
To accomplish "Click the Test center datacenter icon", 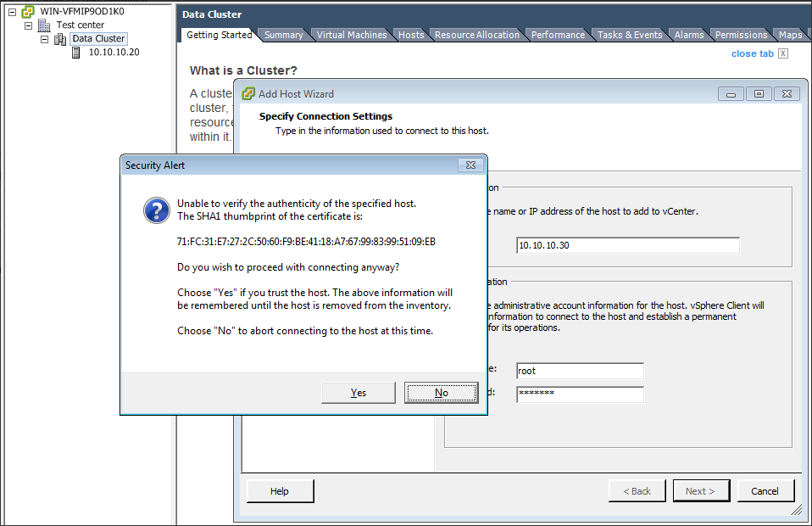I will click(44, 25).
